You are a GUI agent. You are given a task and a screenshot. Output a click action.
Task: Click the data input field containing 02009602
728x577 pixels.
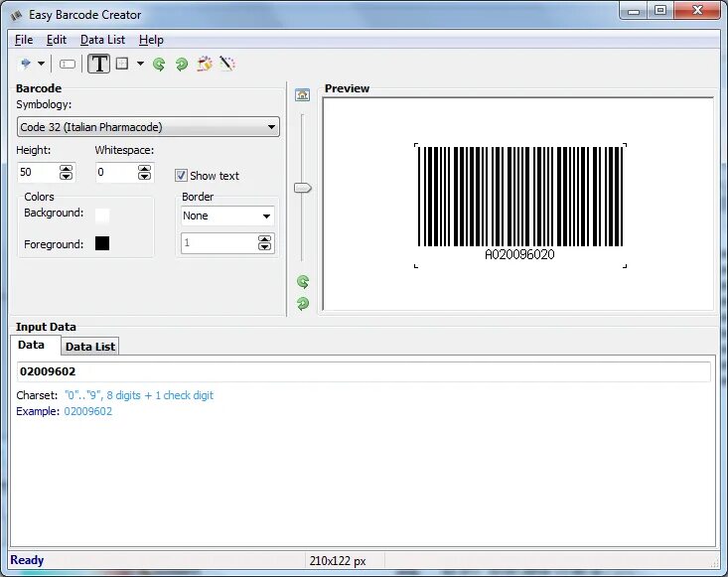coord(364,371)
